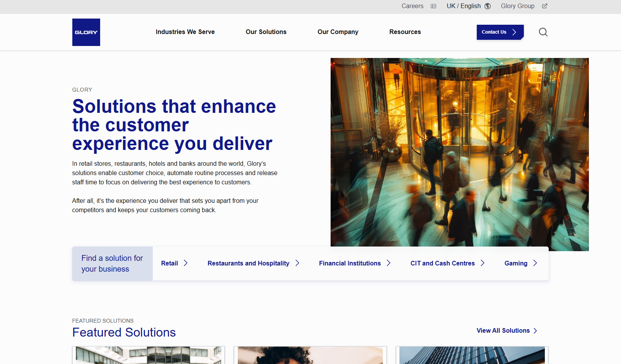Expand the Our Company menu
621x364 pixels.
click(338, 32)
